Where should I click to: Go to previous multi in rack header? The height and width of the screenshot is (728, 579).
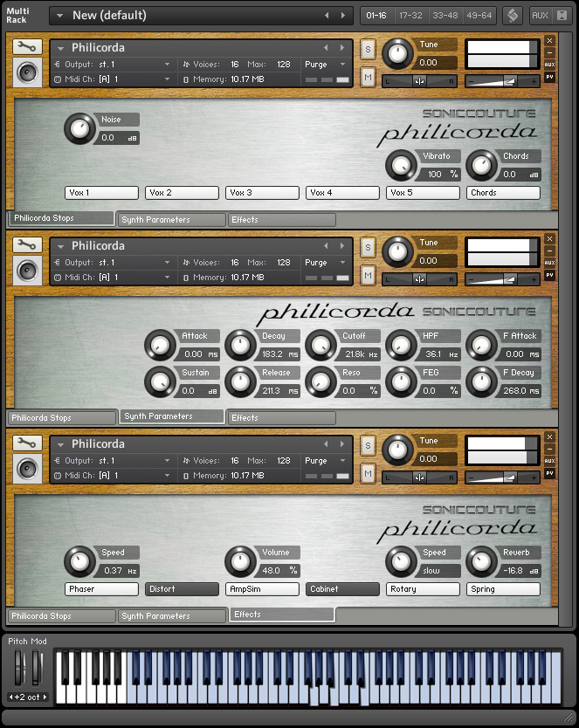pos(327,16)
